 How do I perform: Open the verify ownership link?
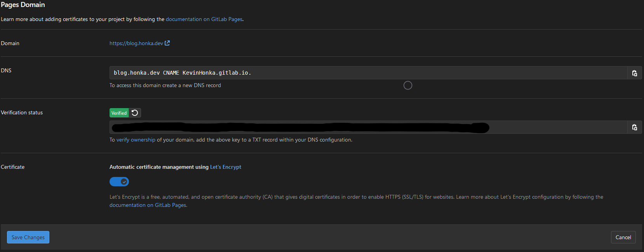point(136,140)
